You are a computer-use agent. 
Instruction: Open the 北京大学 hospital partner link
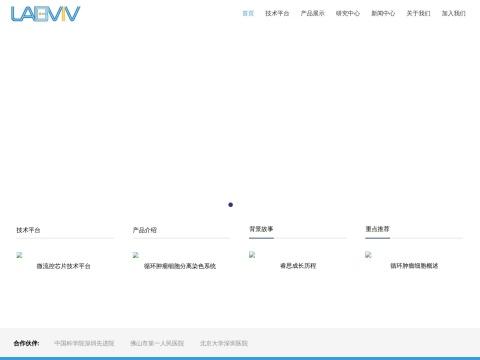point(224,343)
